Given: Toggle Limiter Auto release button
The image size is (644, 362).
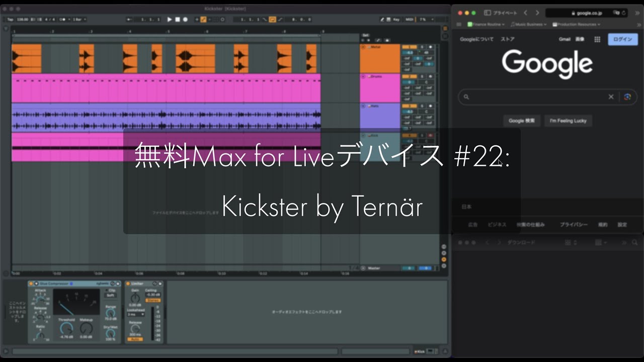Looking at the screenshot, I should 134,339.
